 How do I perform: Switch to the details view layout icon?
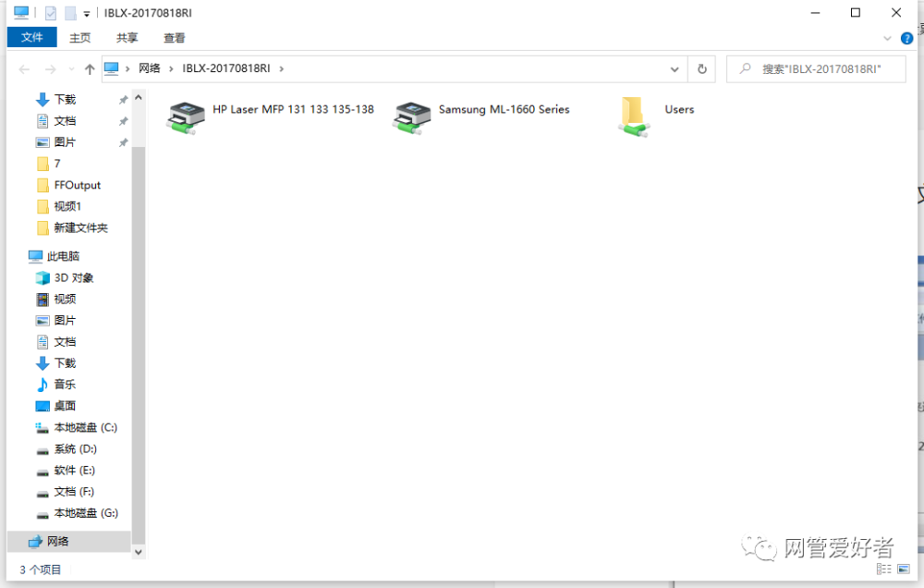(x=884, y=570)
